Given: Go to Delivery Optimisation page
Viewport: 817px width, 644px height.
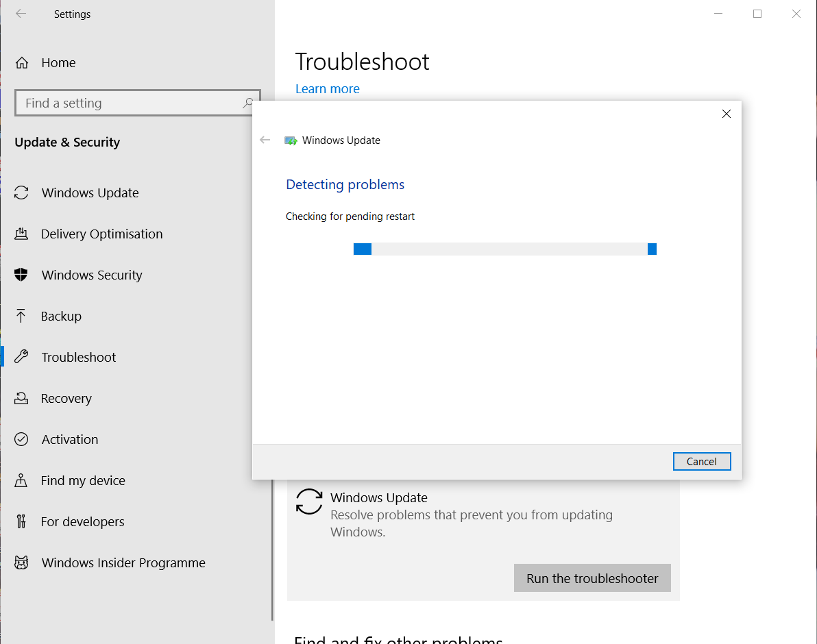Looking at the screenshot, I should coord(101,234).
